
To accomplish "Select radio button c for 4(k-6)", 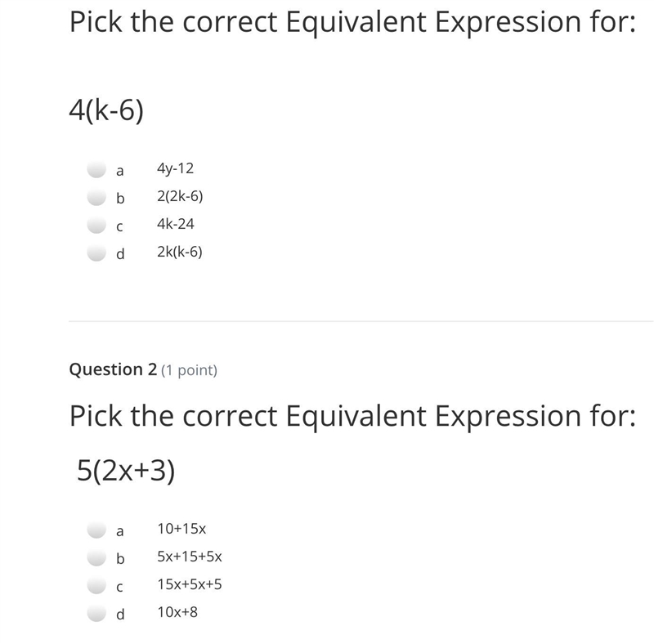I will pos(96,225).
